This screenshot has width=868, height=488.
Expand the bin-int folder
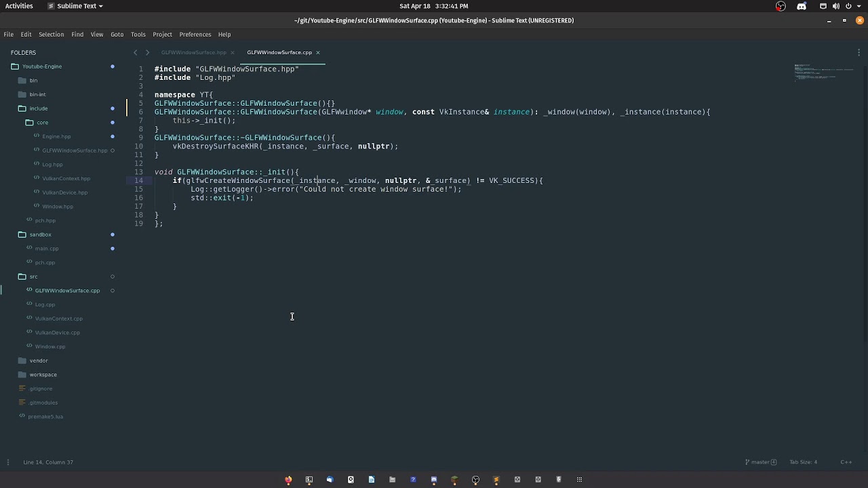point(37,94)
